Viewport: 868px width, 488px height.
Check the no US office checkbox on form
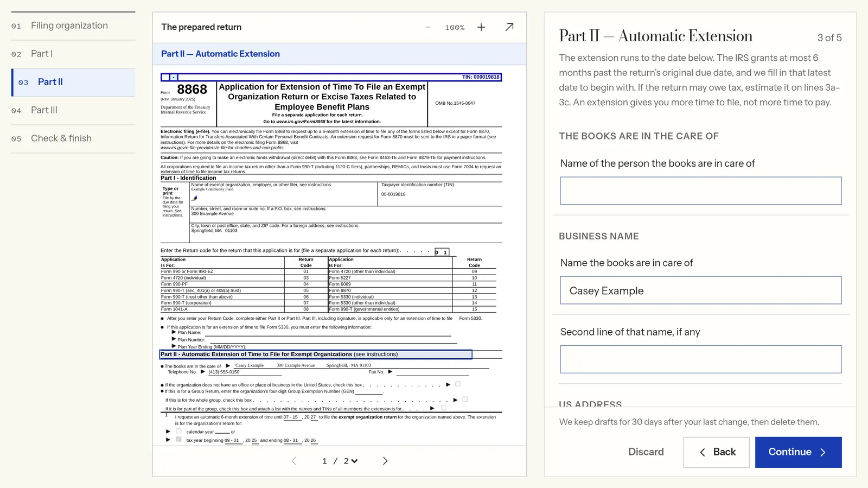[x=458, y=384]
